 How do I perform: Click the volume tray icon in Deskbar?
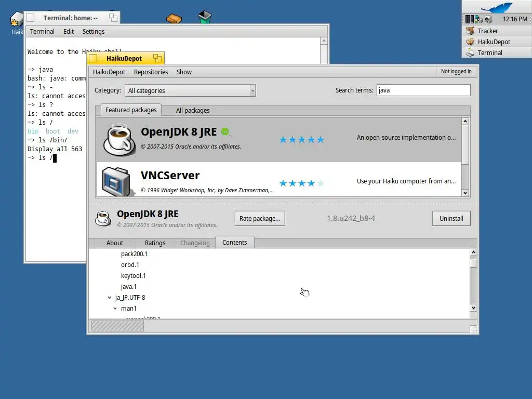point(488,19)
